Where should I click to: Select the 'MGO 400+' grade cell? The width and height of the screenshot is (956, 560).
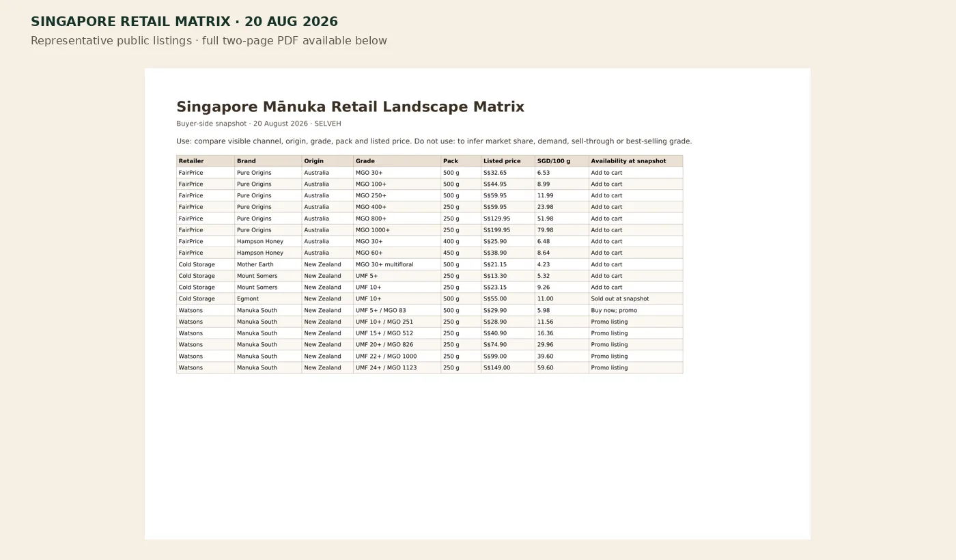pos(397,207)
